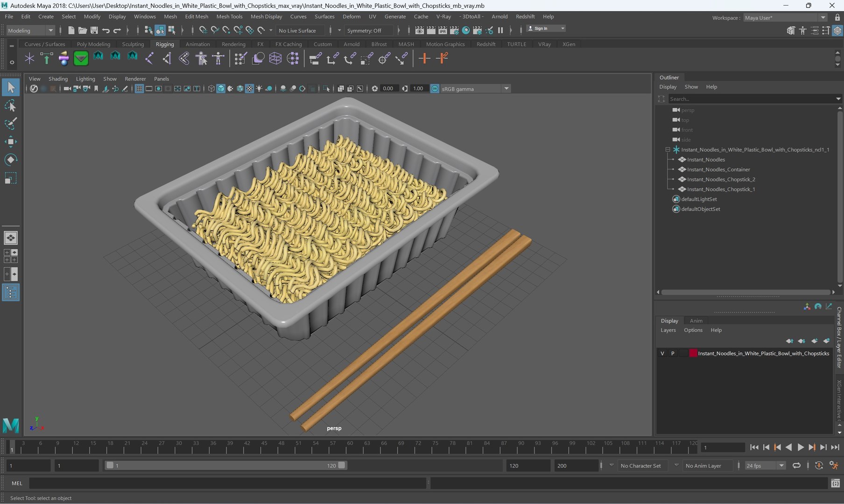Image resolution: width=844 pixels, height=504 pixels.
Task: Activate the Rotate tool in toolbox
Action: [10, 160]
